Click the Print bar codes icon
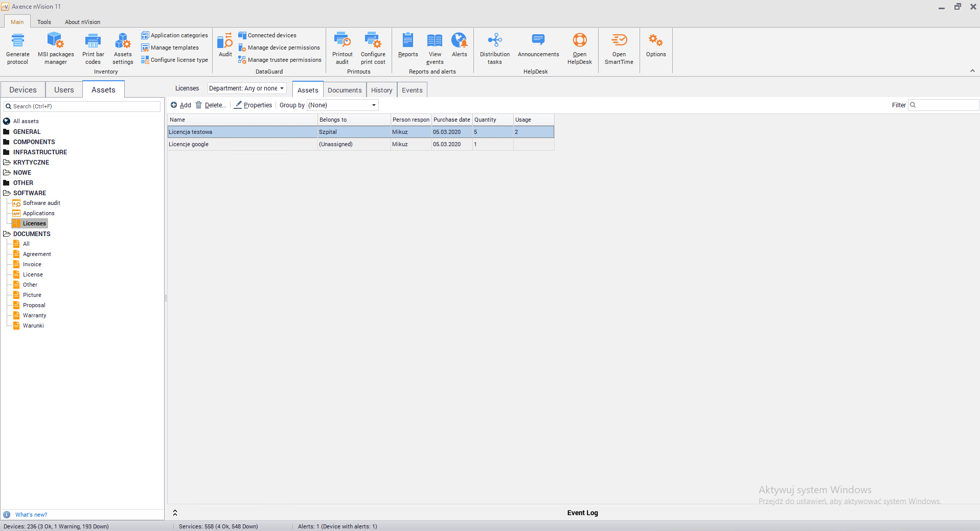 point(93,41)
